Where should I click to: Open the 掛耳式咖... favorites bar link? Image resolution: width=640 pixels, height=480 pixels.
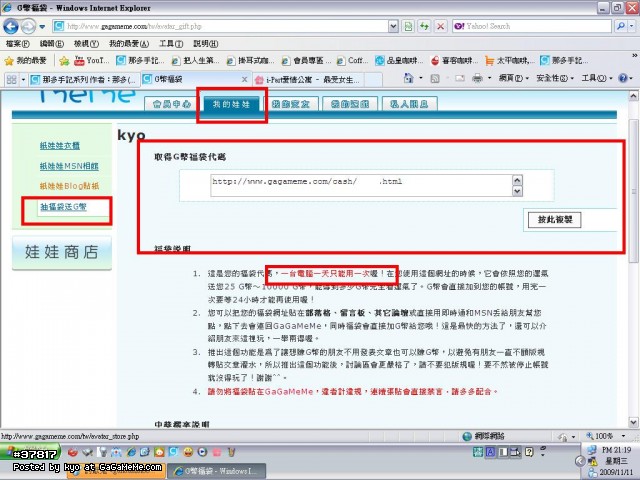(x=250, y=61)
